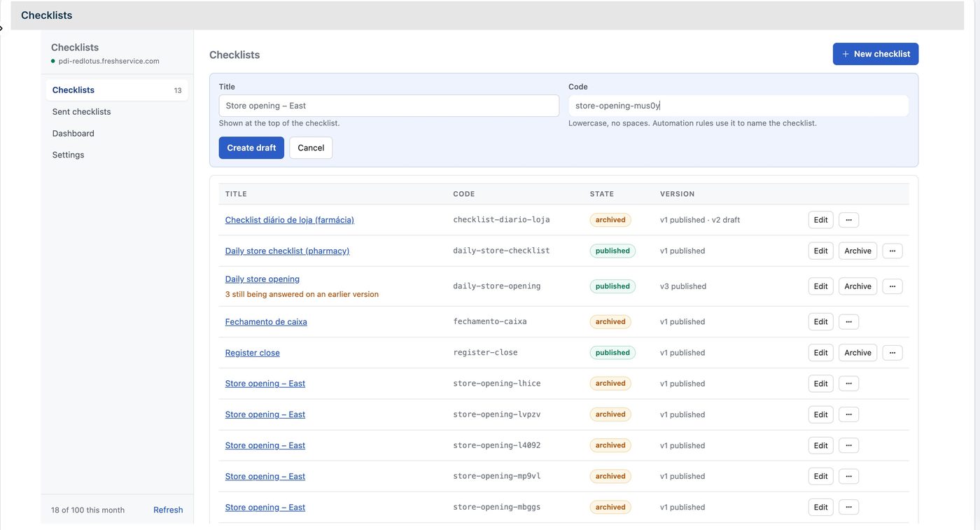Open more options menu for Register close

892,353
